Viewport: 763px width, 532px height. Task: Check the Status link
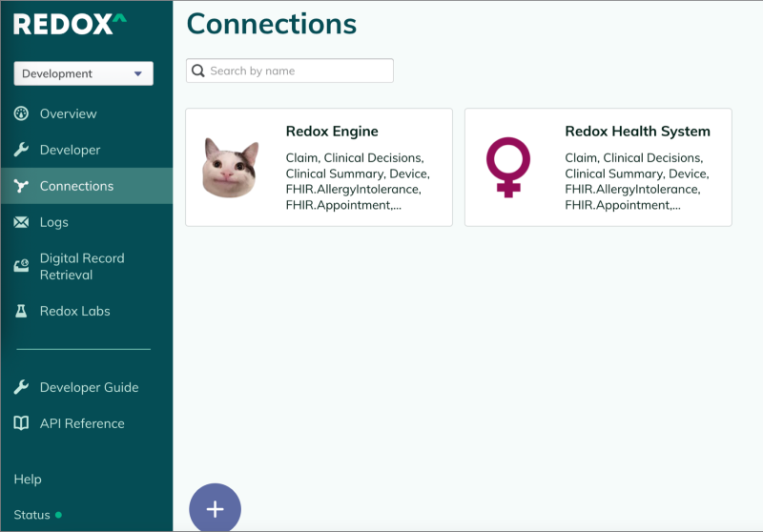pyautogui.click(x=31, y=515)
